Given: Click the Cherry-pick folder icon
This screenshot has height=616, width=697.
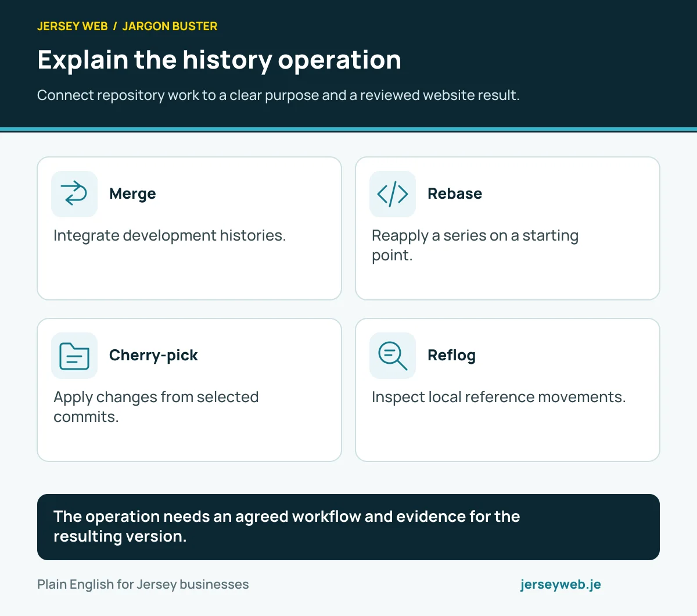Looking at the screenshot, I should [x=74, y=355].
